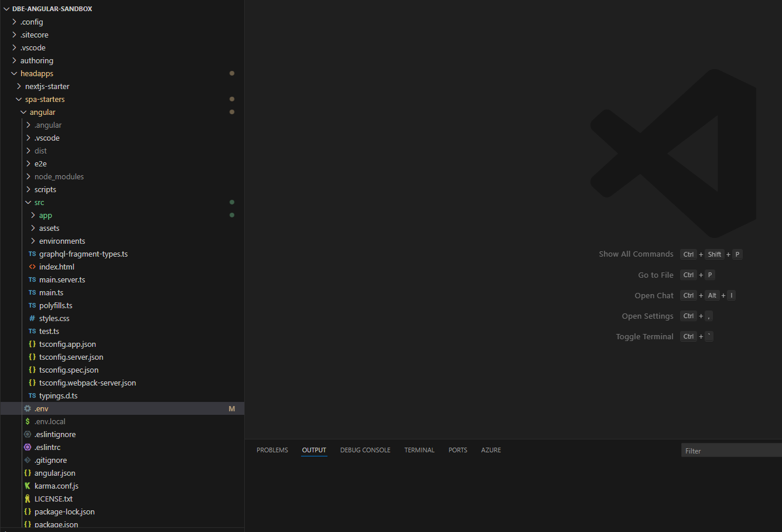782x532 pixels.
Task: Click the purple ESLint icon of .eslintrc
Action: [x=28, y=447]
